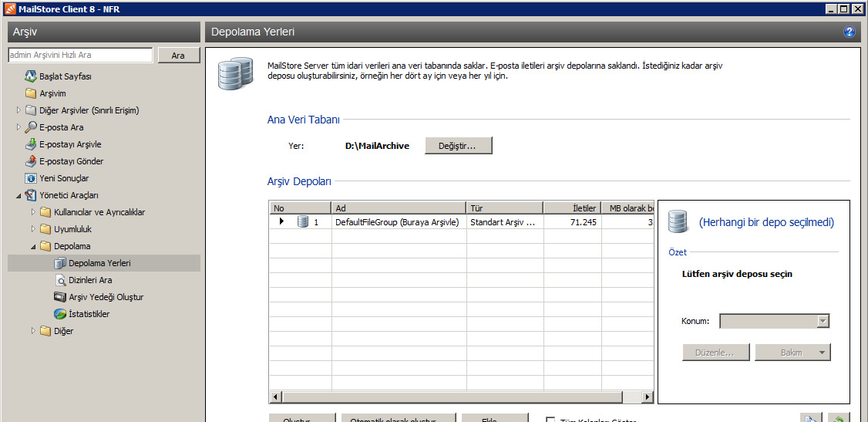Open the Bakım dropdown button

[792, 353]
